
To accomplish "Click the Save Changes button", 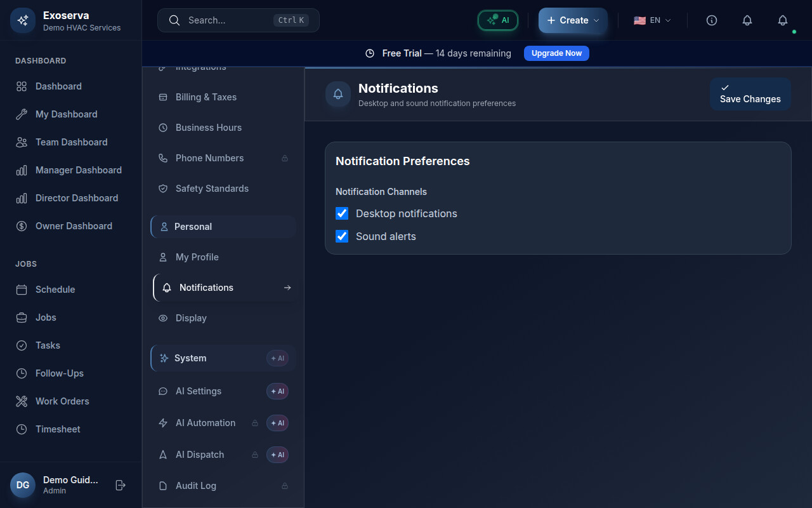I will point(750,94).
